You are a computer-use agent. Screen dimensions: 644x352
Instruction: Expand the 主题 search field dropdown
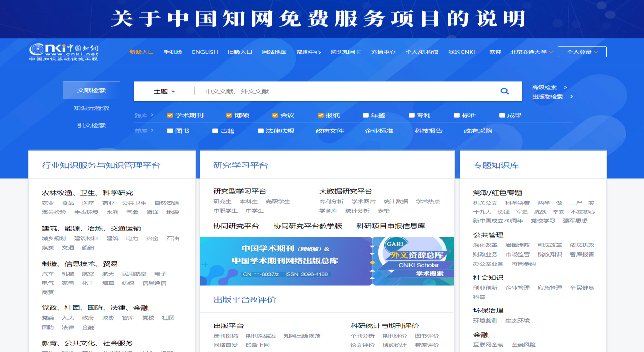click(x=164, y=92)
